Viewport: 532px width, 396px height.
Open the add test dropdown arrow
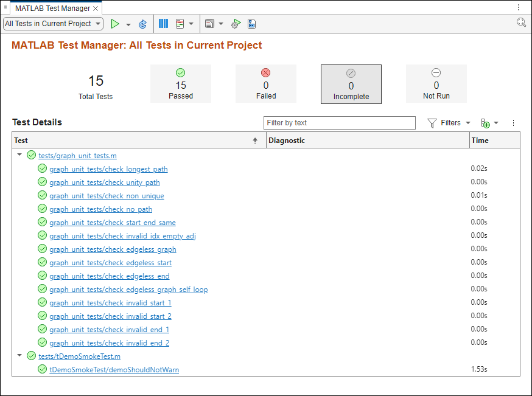496,123
